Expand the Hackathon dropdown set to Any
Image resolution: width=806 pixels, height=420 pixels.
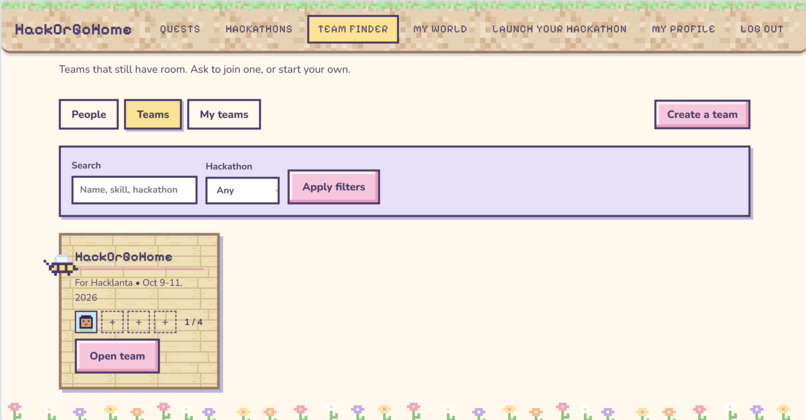(242, 190)
